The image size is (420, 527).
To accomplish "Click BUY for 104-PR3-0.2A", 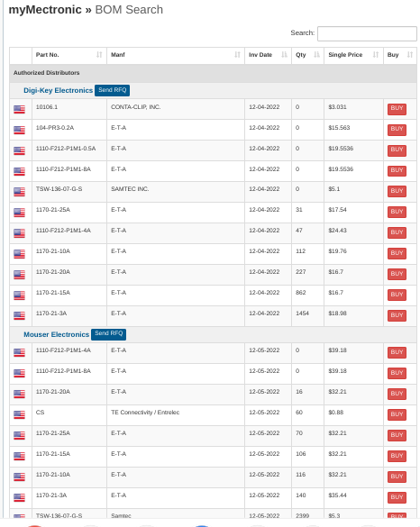I will pos(397,130).
